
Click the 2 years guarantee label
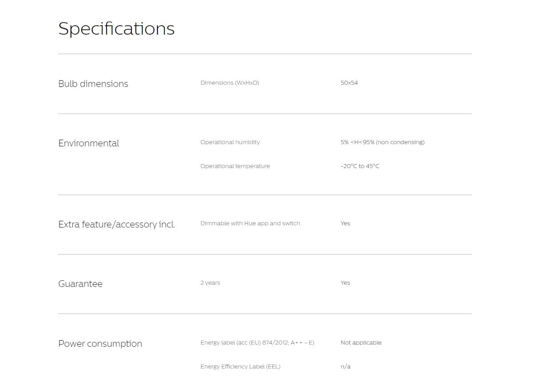coord(210,283)
